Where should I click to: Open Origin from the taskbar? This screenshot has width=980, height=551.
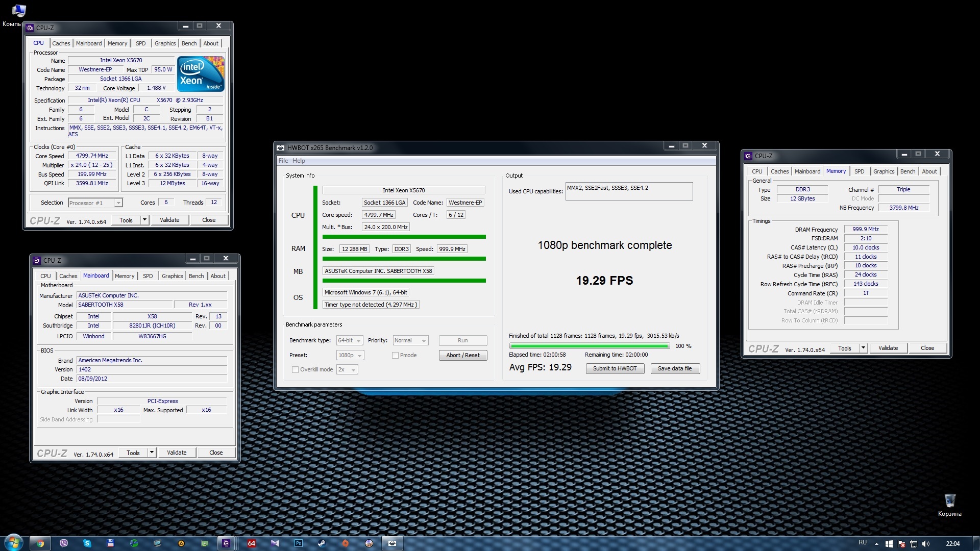pos(346,543)
